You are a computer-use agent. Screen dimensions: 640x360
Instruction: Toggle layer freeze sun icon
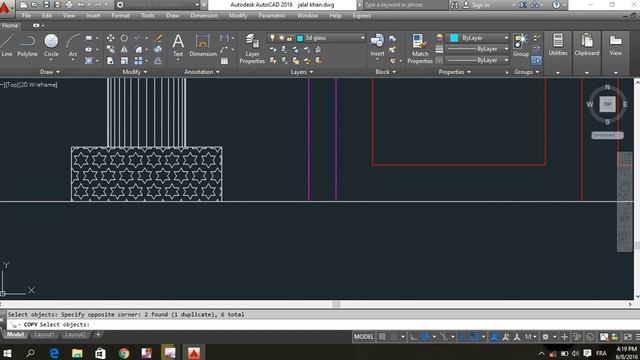281,38
